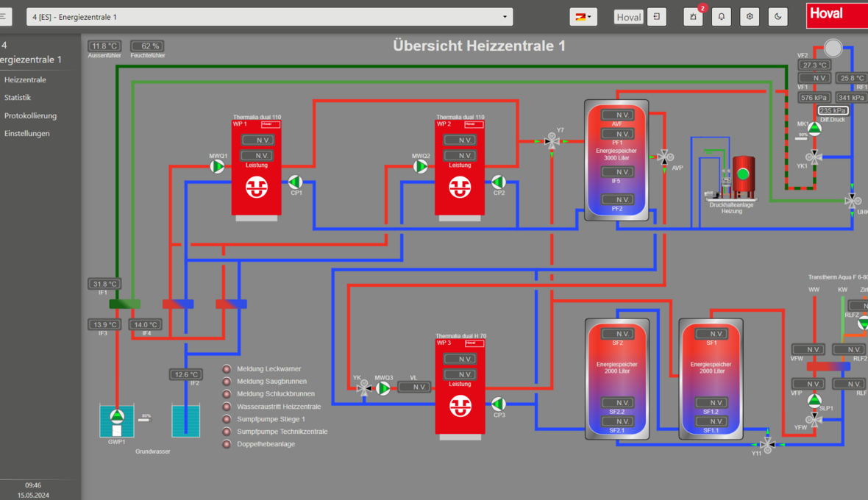
Task: Open settings via the top gear icon
Action: (750, 17)
